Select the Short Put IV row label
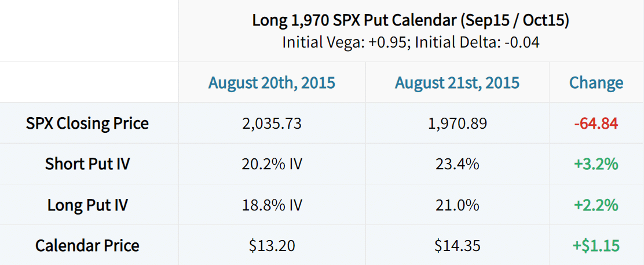 tap(87, 164)
